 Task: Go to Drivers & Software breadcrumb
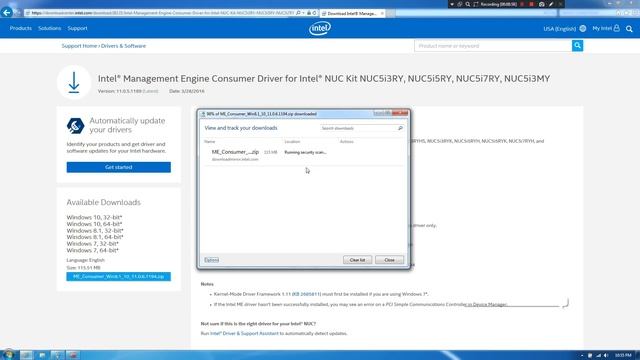123,46
